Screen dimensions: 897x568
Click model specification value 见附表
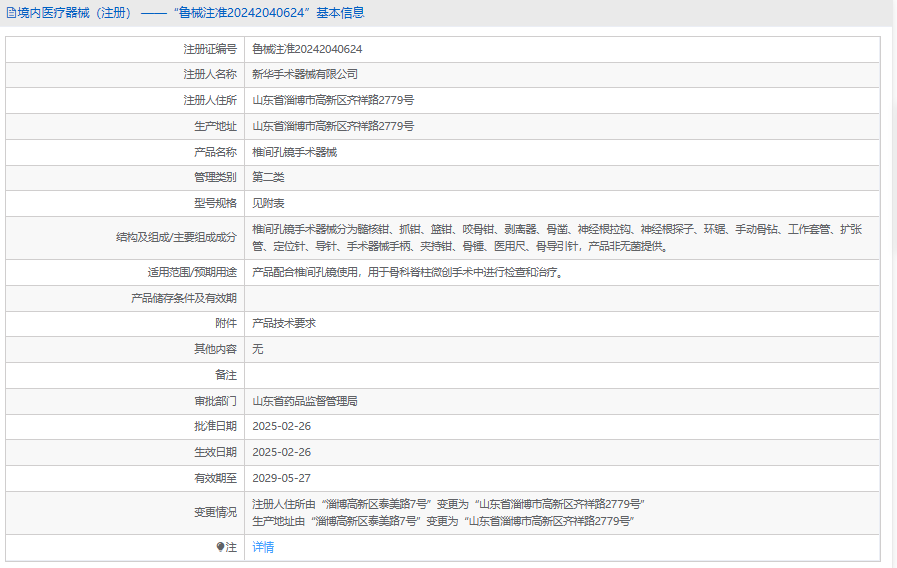click(268, 204)
